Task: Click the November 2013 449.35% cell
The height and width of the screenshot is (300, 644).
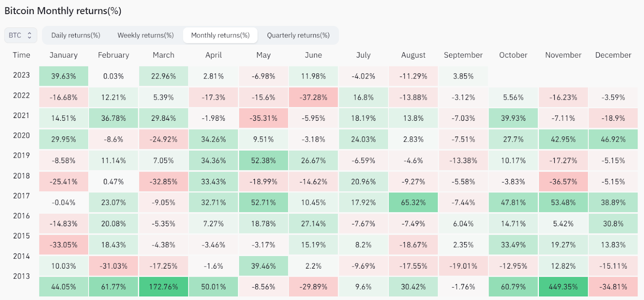Action: pos(563,287)
